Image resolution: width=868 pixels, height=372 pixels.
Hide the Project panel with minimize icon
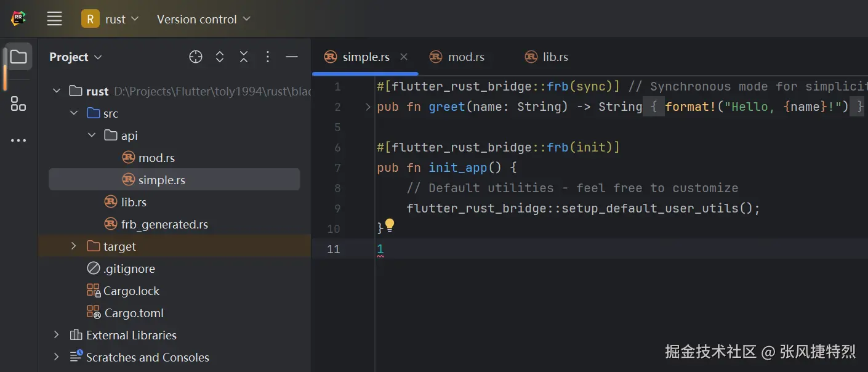coord(292,57)
